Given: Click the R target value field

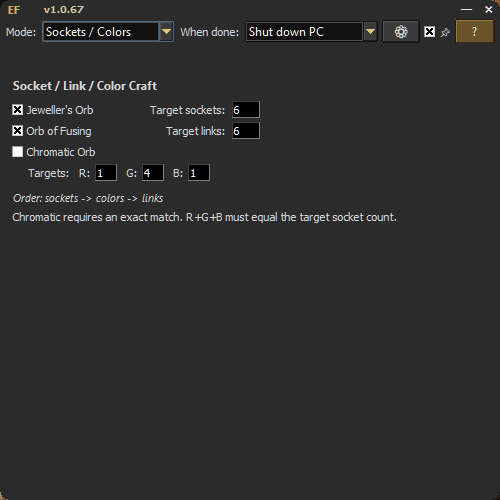Looking at the screenshot, I should (106, 173).
